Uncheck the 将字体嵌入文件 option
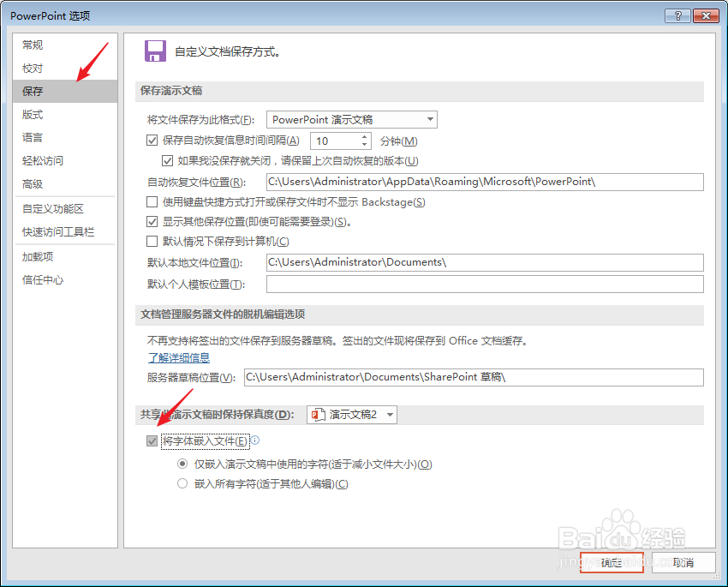This screenshot has width=728, height=587. 152,440
